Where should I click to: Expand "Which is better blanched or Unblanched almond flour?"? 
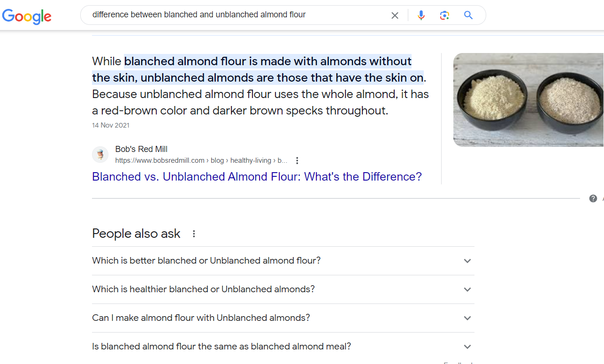tap(283, 261)
